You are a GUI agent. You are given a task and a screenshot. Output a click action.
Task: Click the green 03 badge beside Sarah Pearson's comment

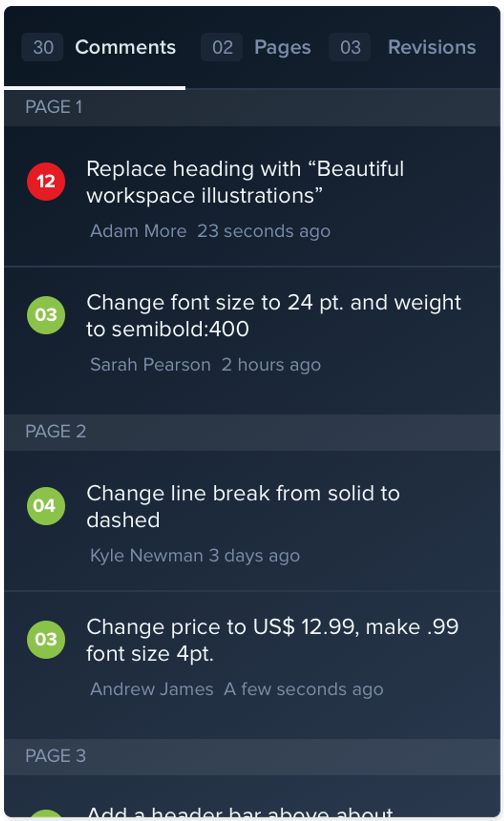[x=46, y=315]
